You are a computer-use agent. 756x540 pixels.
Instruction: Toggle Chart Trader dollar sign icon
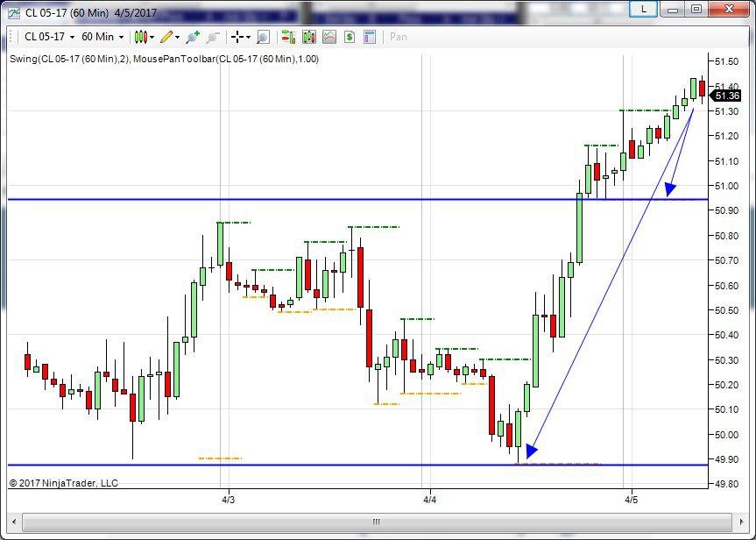[350, 37]
